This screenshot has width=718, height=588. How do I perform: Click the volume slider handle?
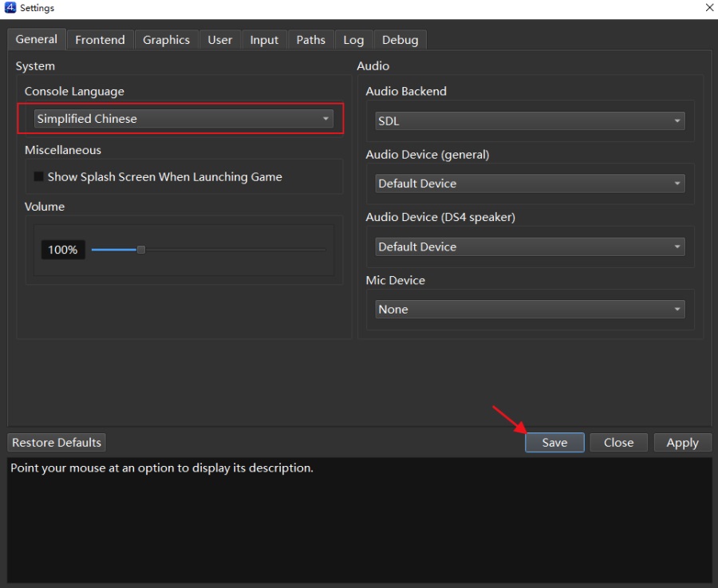141,250
